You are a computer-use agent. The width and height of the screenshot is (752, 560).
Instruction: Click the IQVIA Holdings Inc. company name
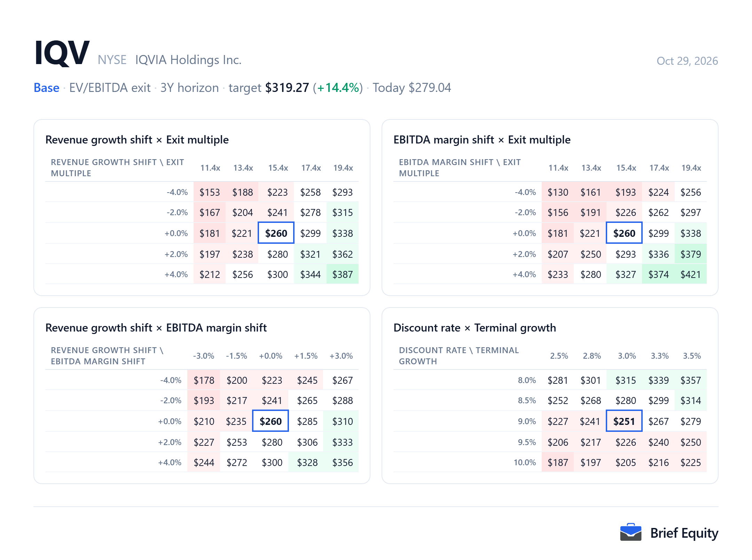(188, 60)
